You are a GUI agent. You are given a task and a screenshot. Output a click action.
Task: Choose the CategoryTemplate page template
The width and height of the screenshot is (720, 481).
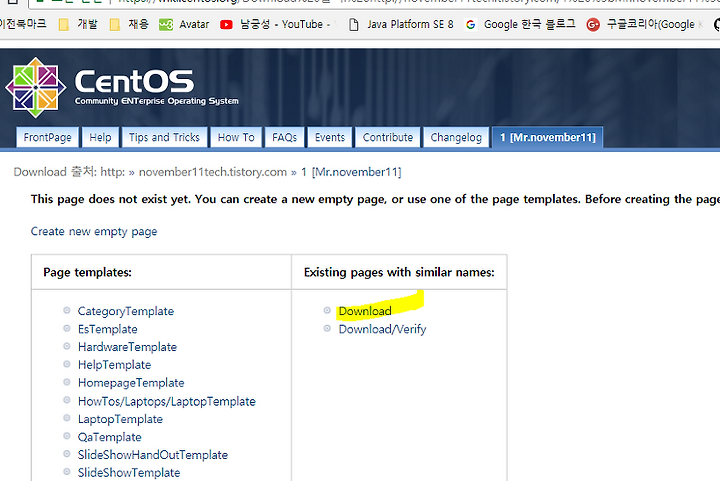126,311
